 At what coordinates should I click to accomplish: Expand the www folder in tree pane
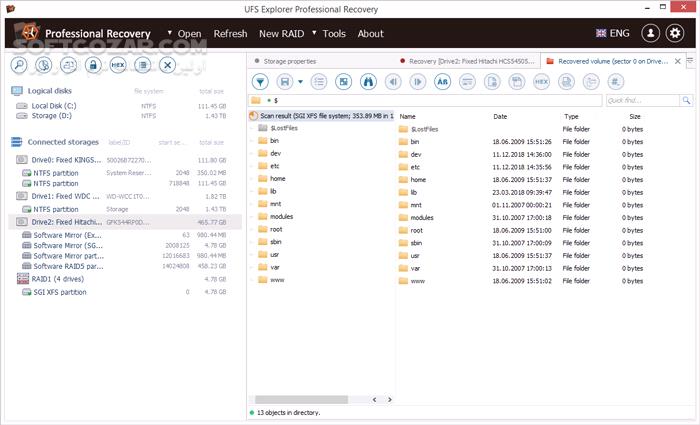click(x=252, y=280)
